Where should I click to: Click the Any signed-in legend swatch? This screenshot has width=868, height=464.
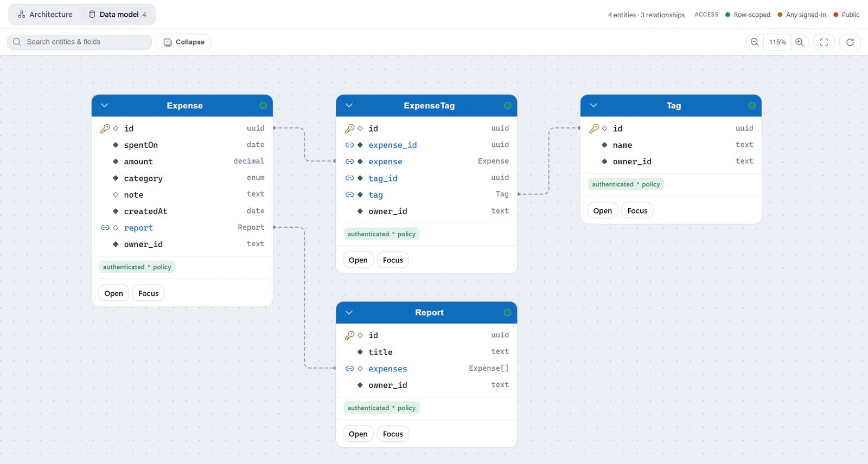(x=780, y=15)
